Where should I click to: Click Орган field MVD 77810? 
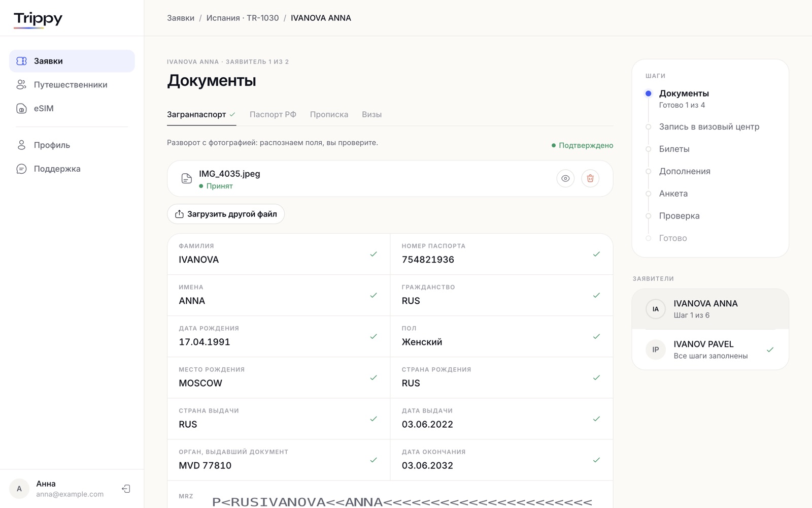click(x=279, y=460)
